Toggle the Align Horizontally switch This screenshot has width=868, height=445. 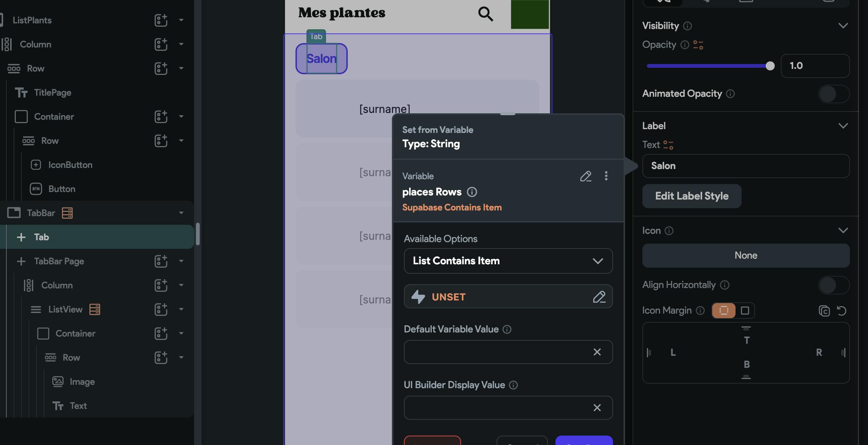(833, 285)
